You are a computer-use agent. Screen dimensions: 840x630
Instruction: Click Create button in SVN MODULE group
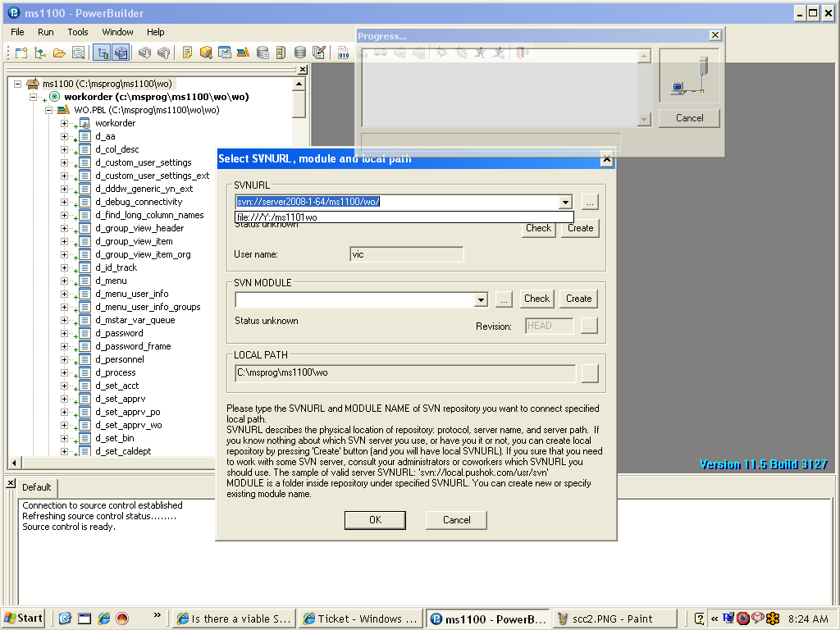[578, 299]
